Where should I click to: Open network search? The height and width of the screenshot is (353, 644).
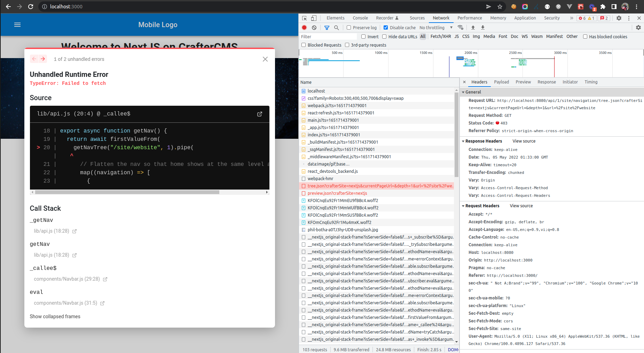point(336,27)
